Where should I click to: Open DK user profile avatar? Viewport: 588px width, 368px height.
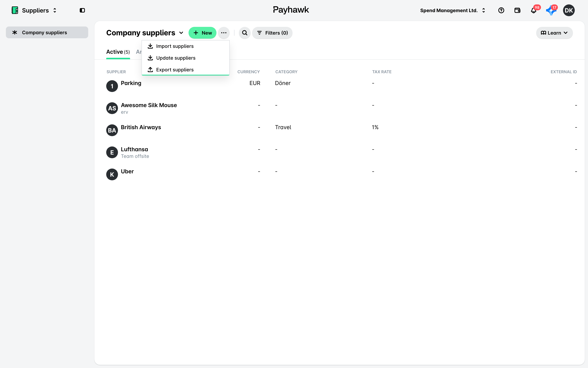click(569, 10)
